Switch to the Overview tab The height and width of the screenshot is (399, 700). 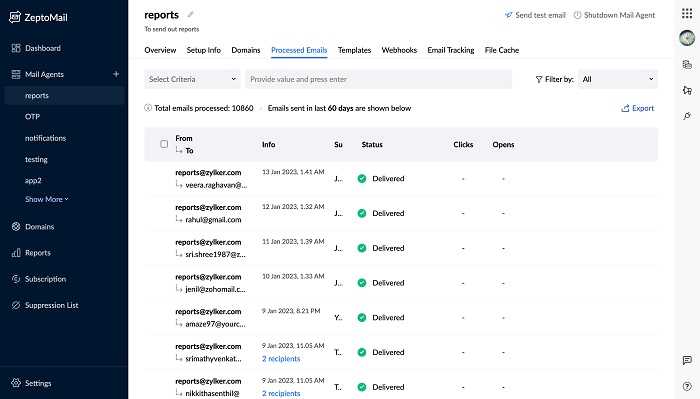(160, 50)
